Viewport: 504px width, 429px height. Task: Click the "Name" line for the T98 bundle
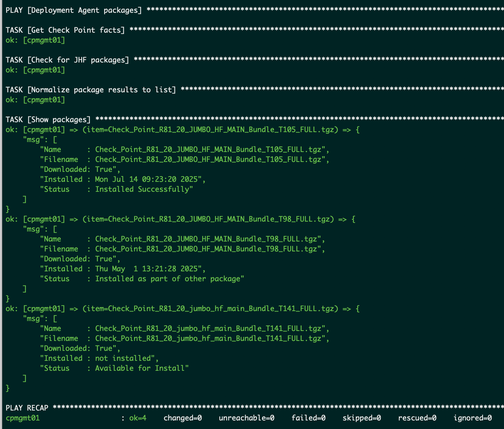coord(182,239)
